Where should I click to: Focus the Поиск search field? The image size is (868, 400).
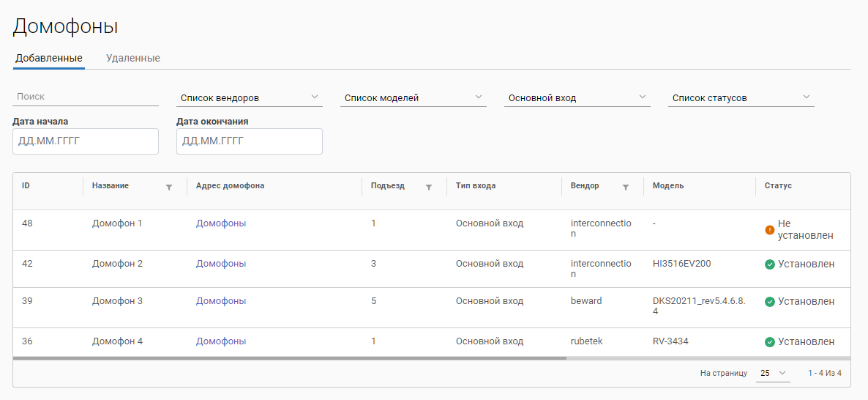(86, 96)
